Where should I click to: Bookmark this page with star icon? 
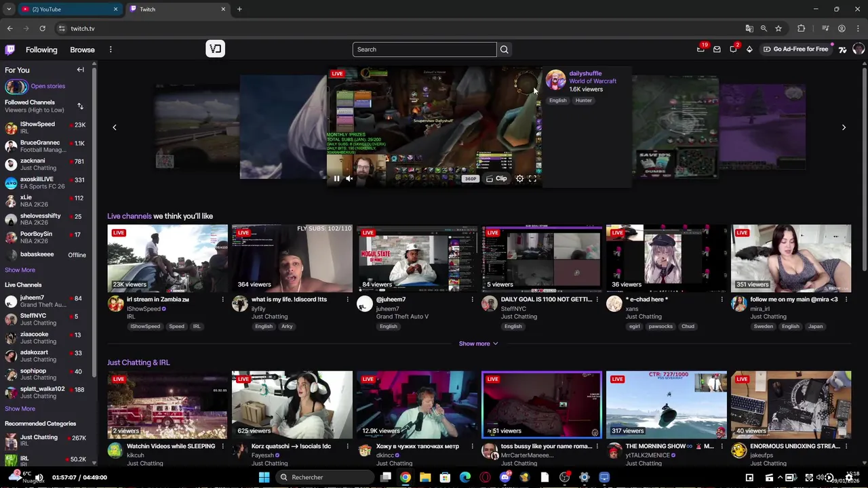click(778, 28)
